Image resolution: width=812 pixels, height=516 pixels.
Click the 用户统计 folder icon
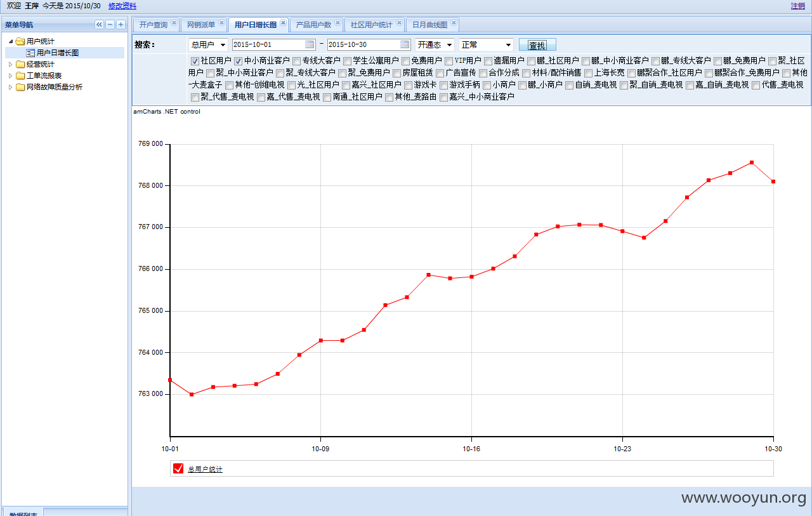pos(20,41)
